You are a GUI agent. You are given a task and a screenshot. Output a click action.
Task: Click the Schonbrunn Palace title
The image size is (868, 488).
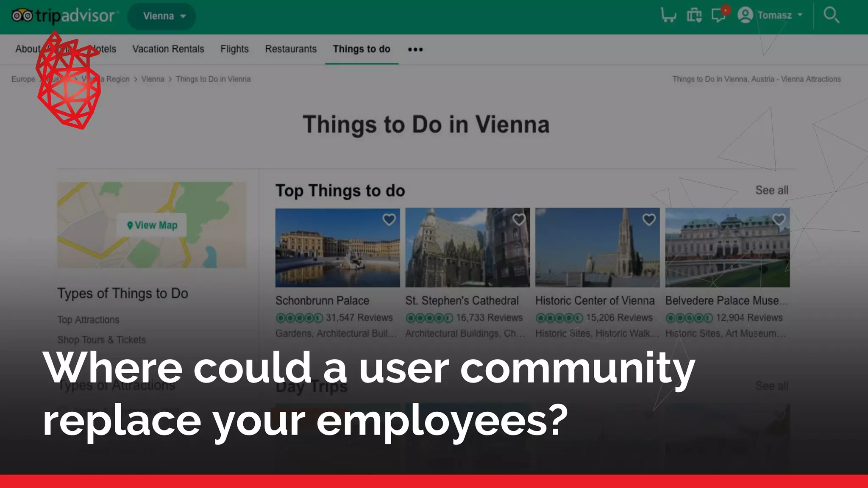(323, 301)
